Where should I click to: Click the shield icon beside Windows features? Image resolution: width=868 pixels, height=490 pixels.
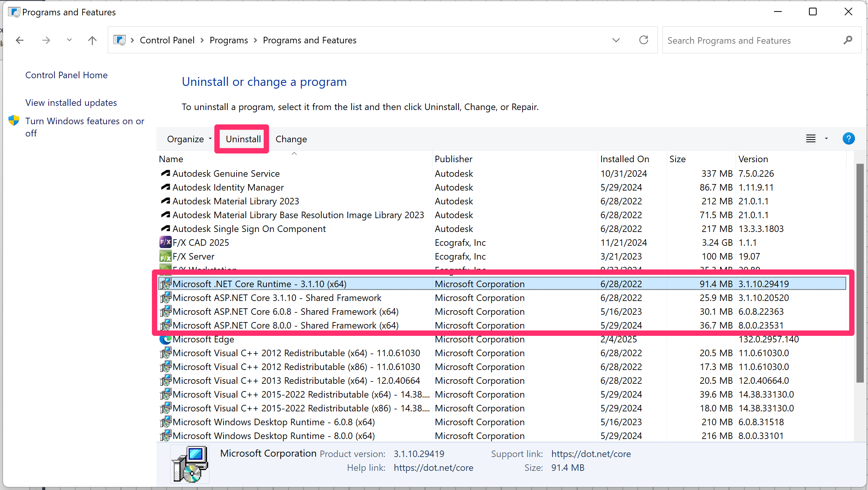click(14, 120)
